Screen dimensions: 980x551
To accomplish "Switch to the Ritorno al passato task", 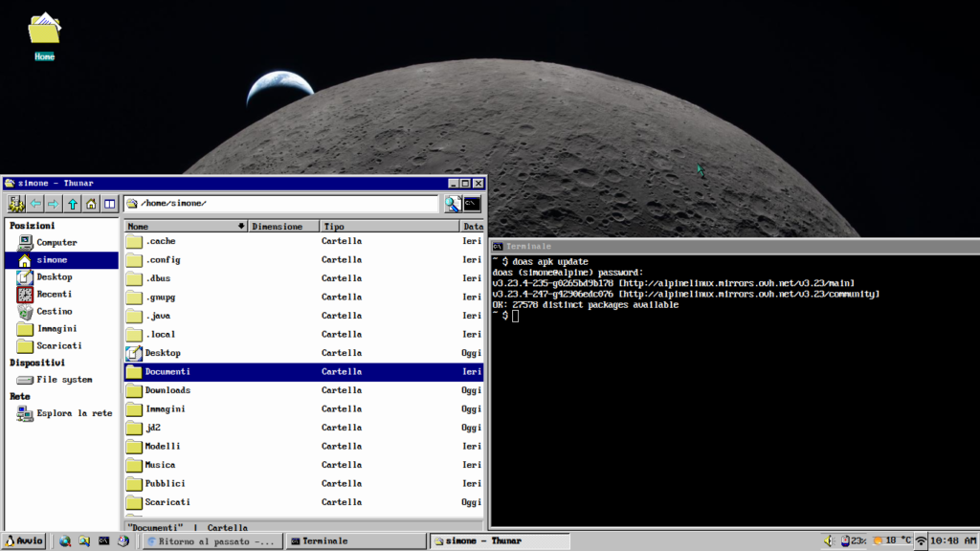I will pyautogui.click(x=213, y=541).
